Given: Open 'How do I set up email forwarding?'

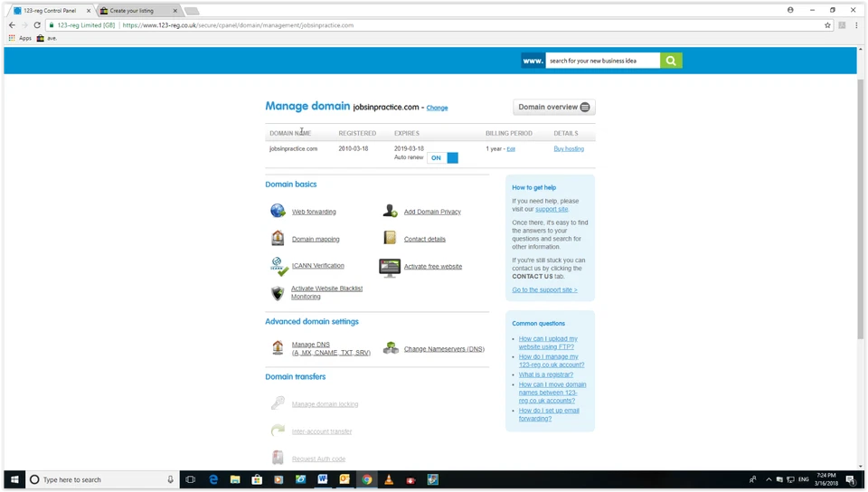Looking at the screenshot, I should coord(549,414).
